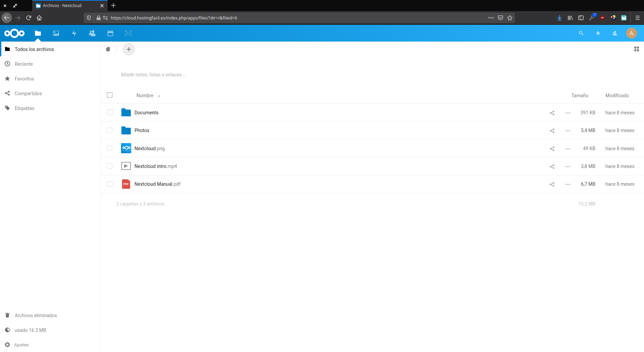
Task: Tick the select-all files checkbox
Action: coord(110,95)
